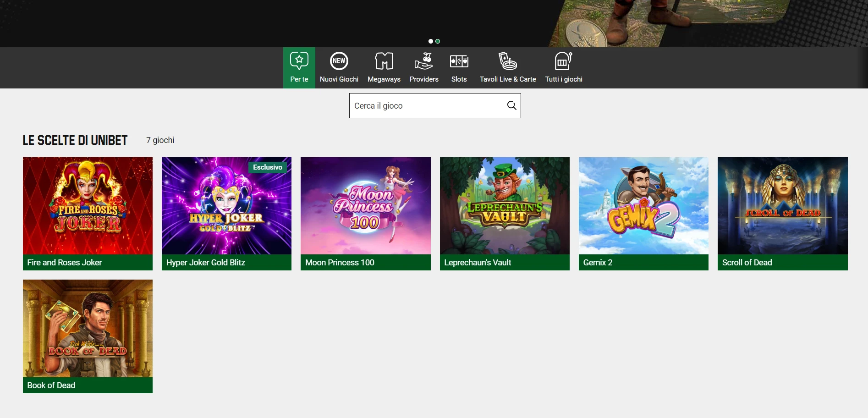868x418 pixels.
Task: Click the Leprechaun's Vault title
Action: [x=478, y=263]
